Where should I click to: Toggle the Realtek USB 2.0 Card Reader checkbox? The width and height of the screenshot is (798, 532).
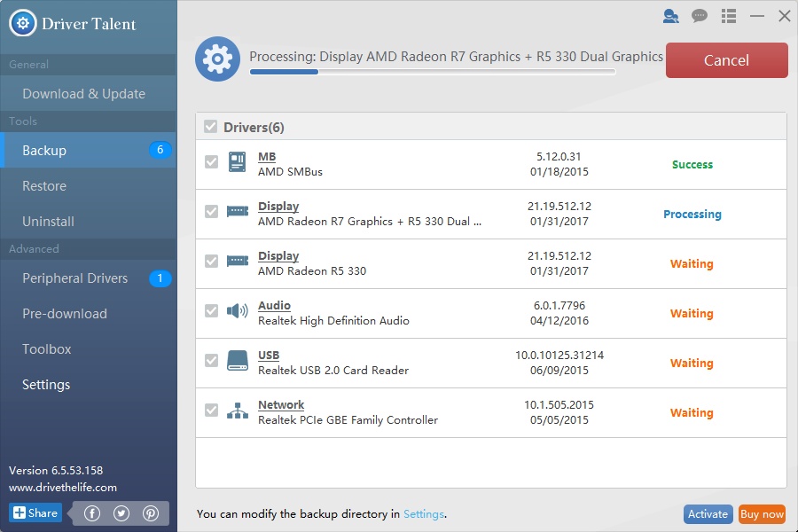coord(211,361)
